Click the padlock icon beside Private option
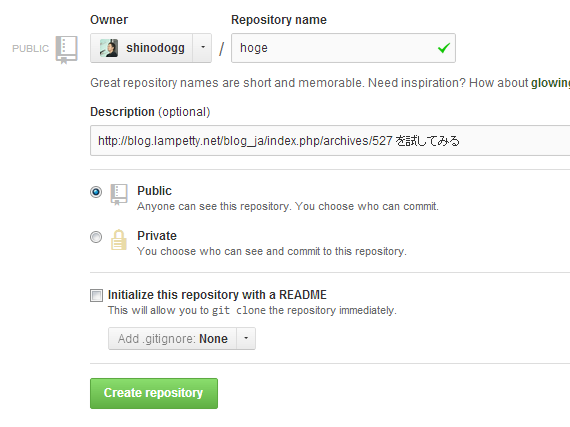This screenshot has height=427, width=570. (x=119, y=240)
